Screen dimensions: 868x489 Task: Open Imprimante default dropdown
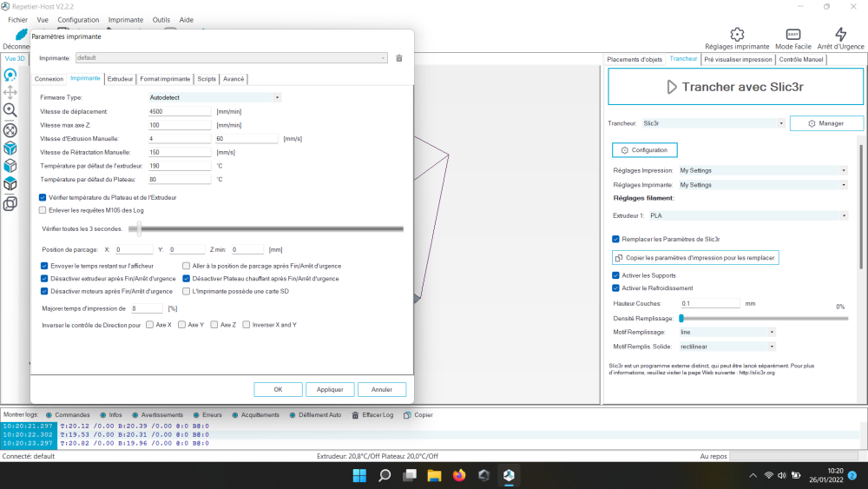232,58
